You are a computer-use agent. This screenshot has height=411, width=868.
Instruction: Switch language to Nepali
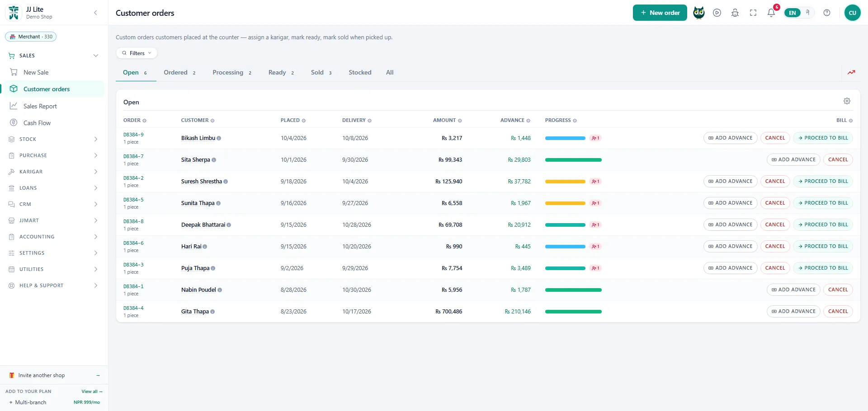(807, 13)
